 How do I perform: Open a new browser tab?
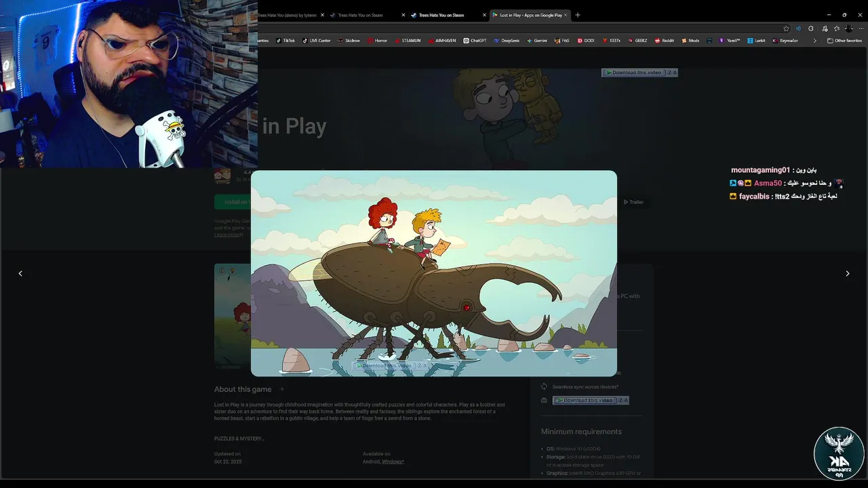[578, 15]
